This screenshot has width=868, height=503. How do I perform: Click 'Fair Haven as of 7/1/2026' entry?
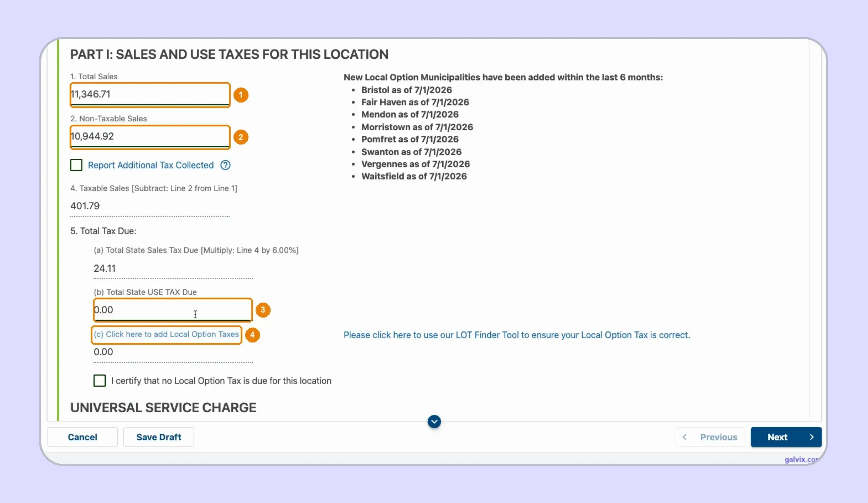[x=415, y=102]
